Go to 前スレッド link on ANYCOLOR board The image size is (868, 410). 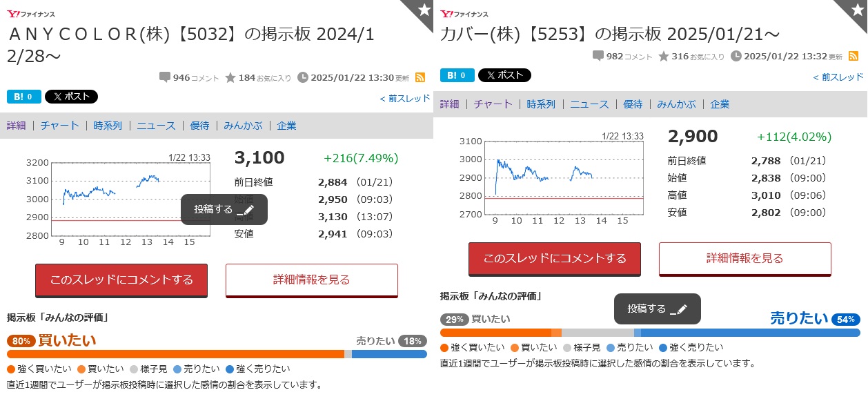coord(405,99)
